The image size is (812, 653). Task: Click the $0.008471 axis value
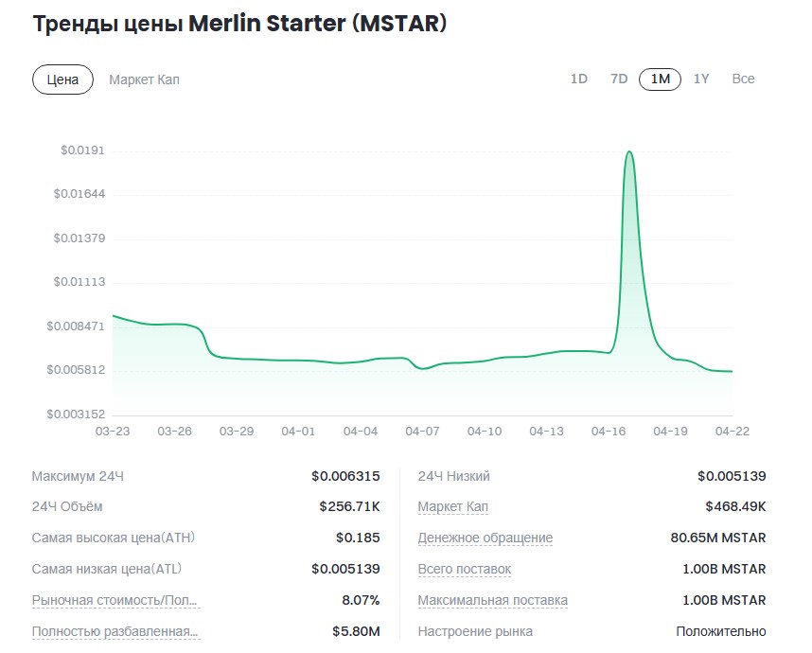pyautogui.click(x=76, y=326)
